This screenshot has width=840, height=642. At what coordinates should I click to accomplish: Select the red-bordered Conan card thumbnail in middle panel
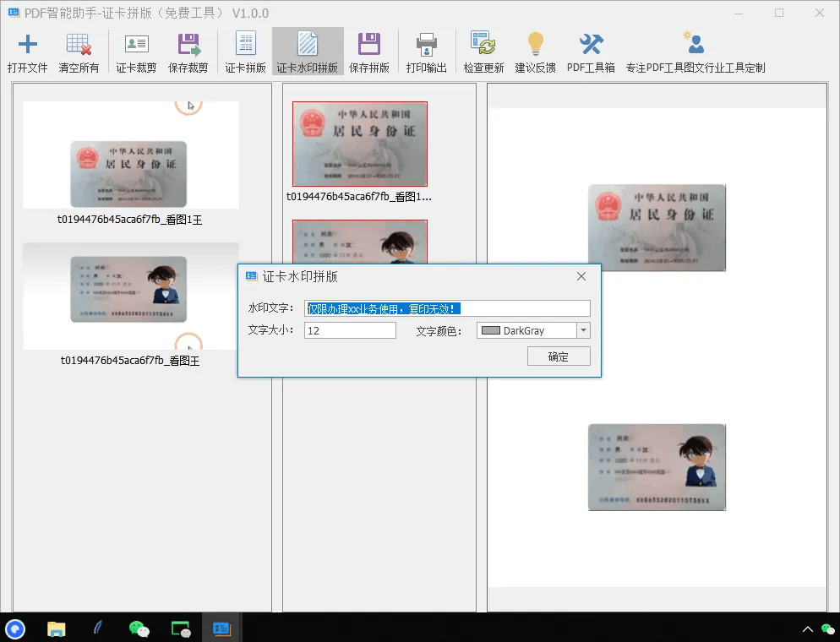coord(359,242)
